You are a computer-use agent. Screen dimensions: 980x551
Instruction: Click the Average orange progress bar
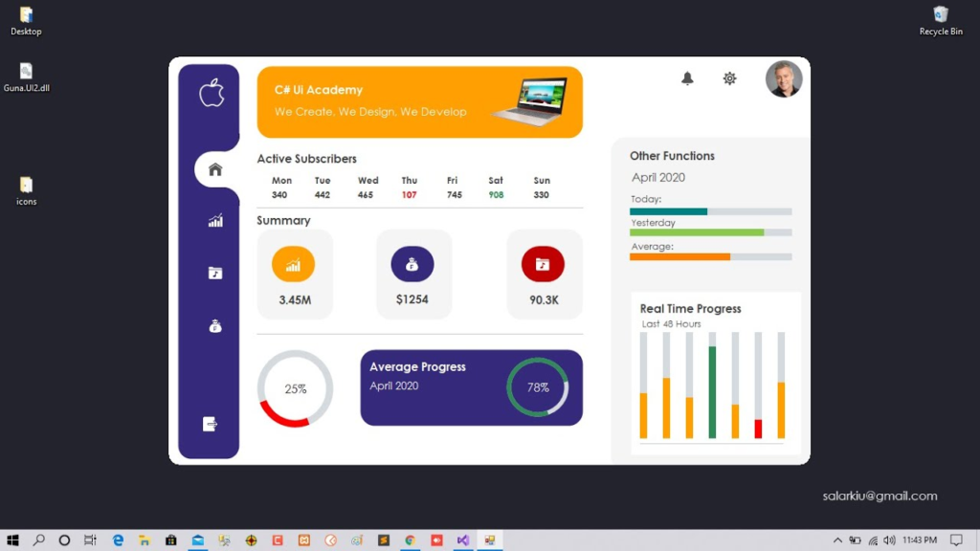click(711, 256)
